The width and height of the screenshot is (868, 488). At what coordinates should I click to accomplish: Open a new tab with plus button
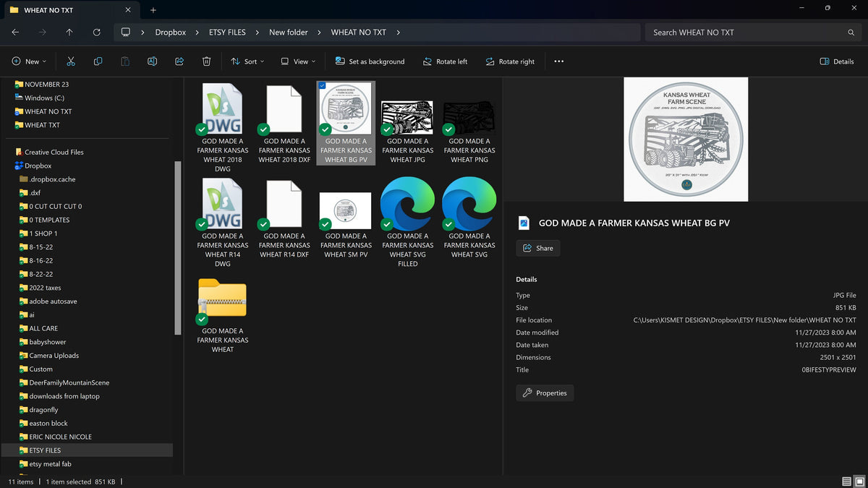(x=153, y=10)
